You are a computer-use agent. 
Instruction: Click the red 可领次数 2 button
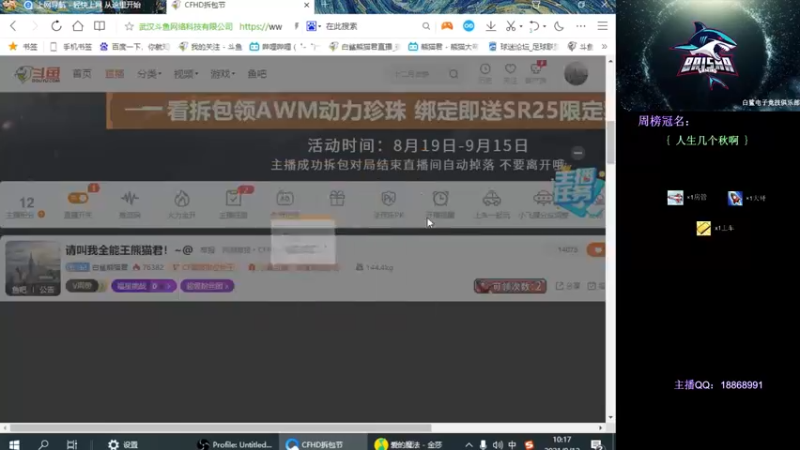[510, 286]
